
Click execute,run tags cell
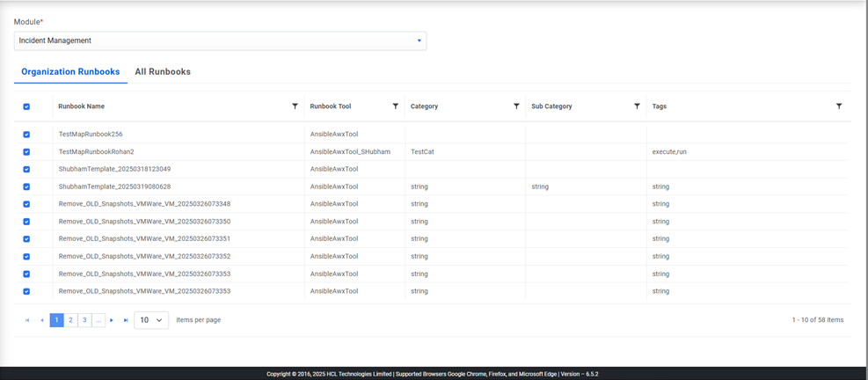pyautogui.click(x=670, y=152)
